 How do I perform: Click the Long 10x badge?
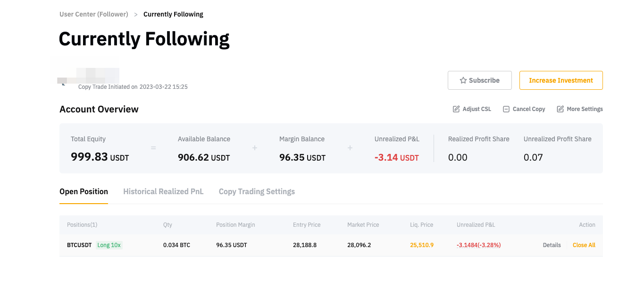109,245
